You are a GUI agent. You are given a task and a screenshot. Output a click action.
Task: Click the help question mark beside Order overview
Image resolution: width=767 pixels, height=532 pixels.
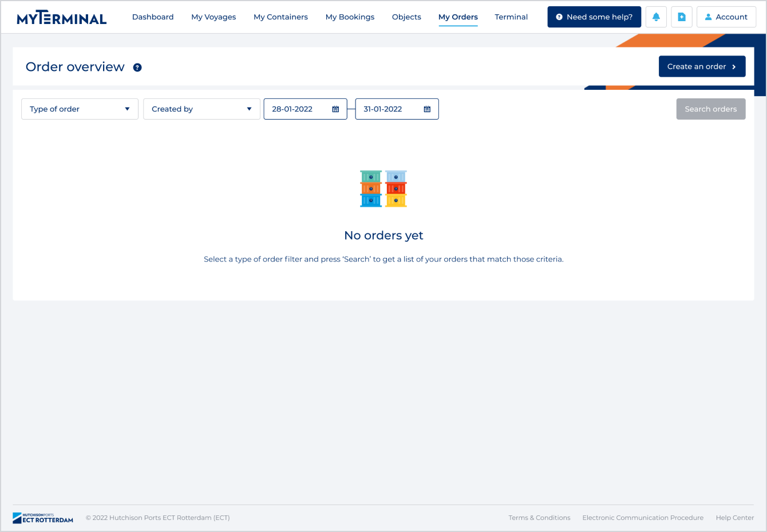137,68
